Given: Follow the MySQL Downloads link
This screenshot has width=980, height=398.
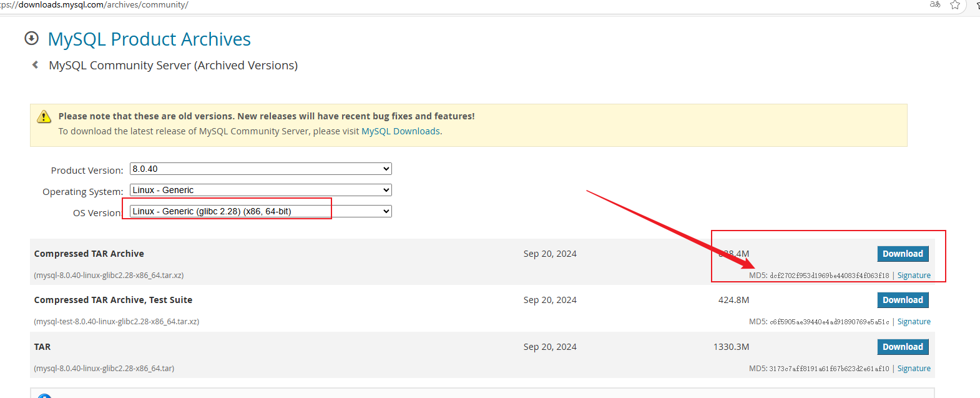Looking at the screenshot, I should click(401, 131).
